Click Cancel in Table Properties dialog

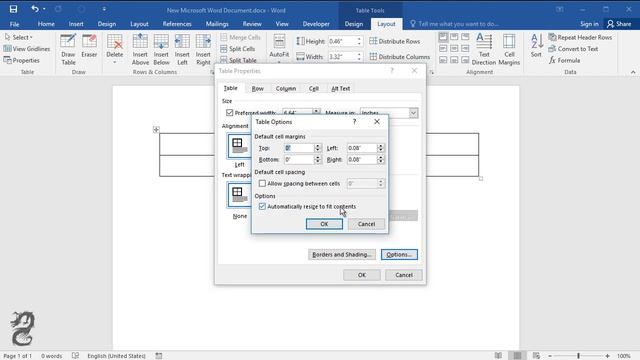(x=404, y=275)
